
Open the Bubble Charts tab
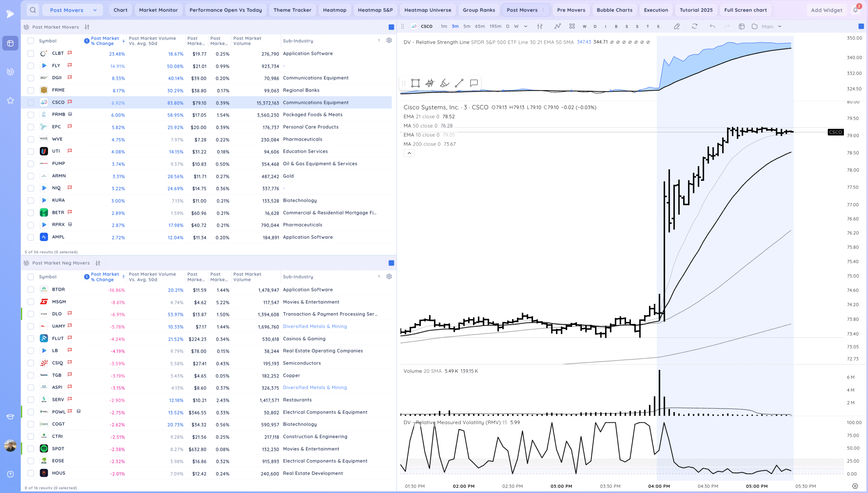[x=614, y=10]
